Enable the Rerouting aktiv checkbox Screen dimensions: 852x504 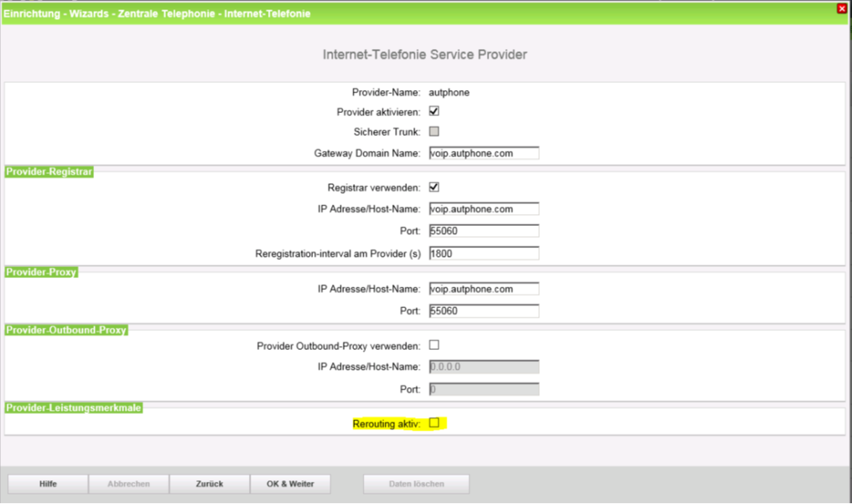[x=434, y=423]
